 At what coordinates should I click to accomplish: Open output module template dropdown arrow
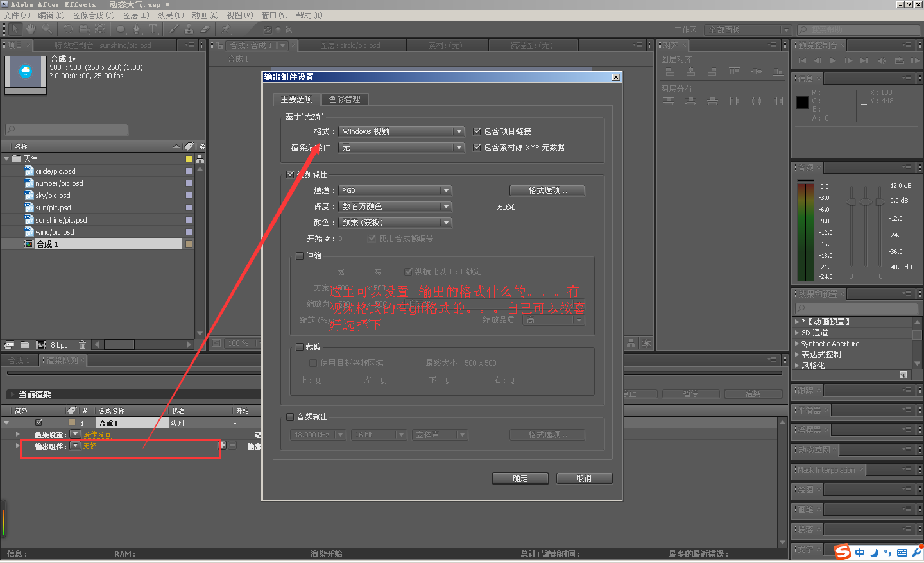coord(75,446)
